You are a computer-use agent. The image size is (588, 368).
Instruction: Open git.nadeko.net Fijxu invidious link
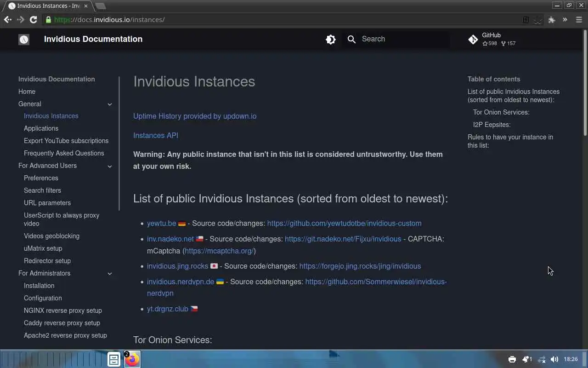point(343,239)
